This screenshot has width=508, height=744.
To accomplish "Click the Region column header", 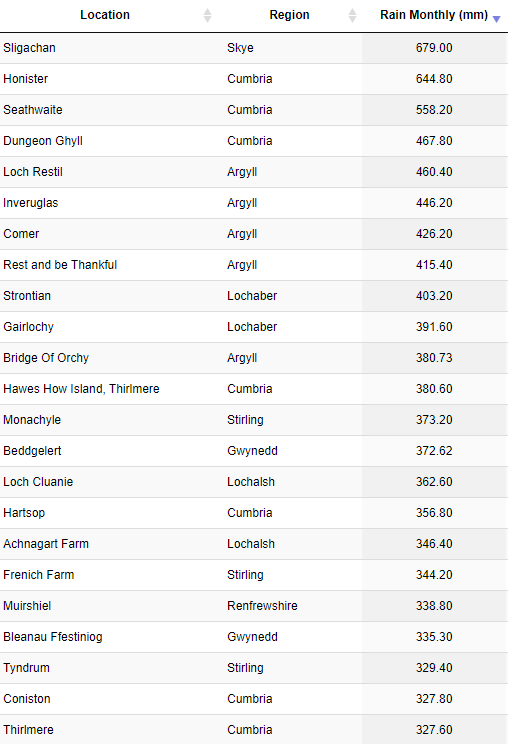I will tap(289, 15).
